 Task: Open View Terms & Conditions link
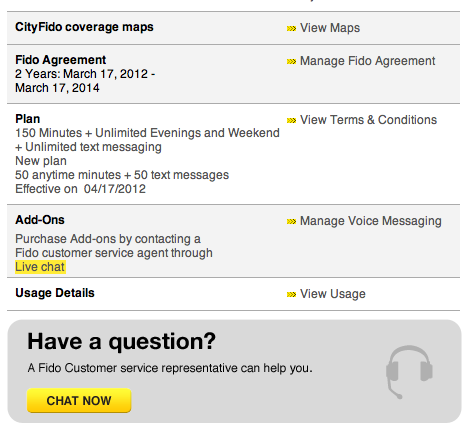[x=368, y=120]
